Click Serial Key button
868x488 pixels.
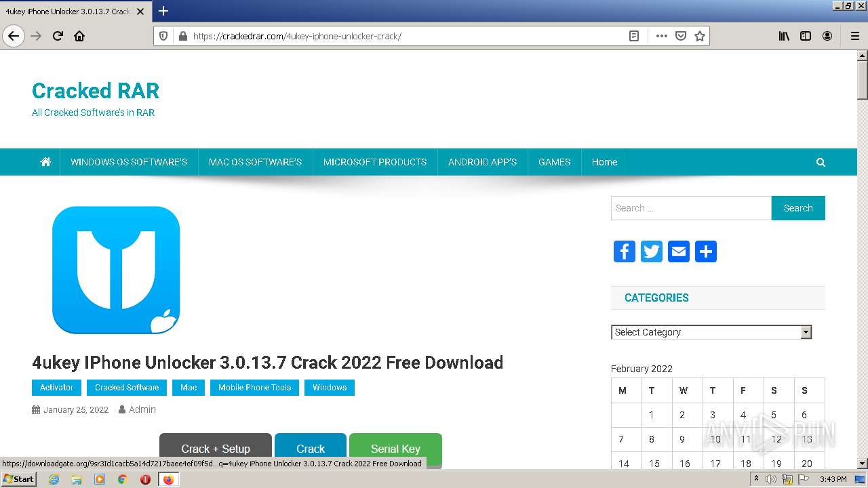click(x=395, y=449)
